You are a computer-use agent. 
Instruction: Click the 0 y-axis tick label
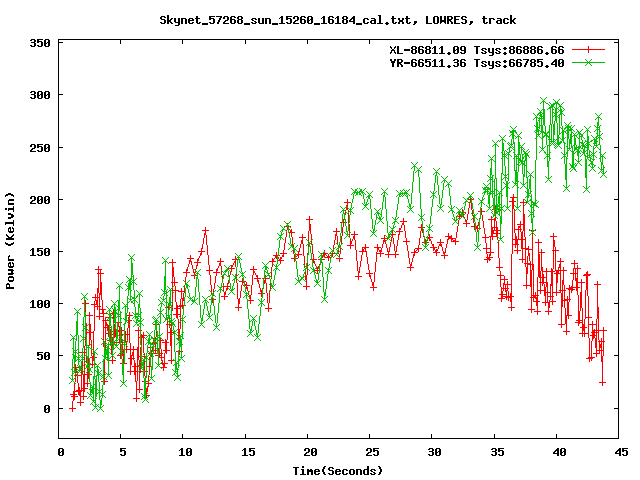pos(47,409)
